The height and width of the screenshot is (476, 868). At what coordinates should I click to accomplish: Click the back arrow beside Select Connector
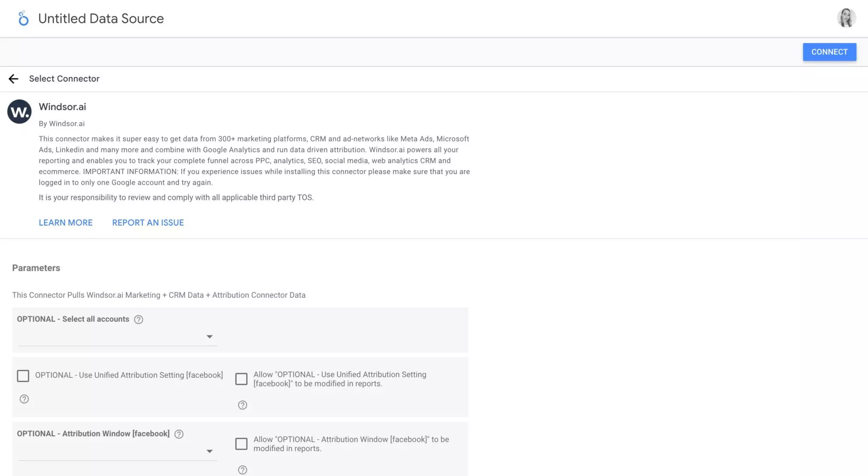pyautogui.click(x=14, y=79)
